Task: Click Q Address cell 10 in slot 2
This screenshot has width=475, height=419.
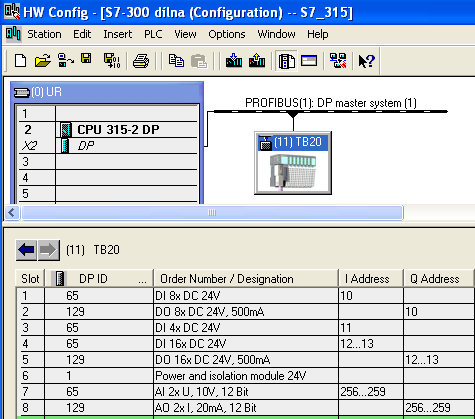Action: coord(439,312)
